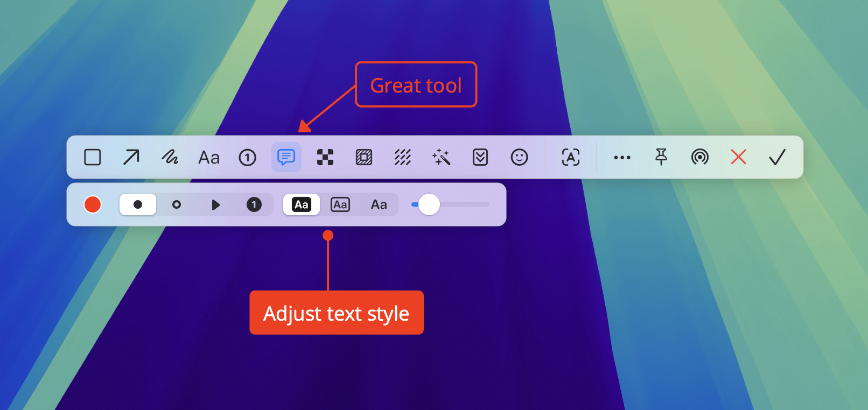Screen dimensions: 868x410
Task: Select filled background Aa text style
Action: coord(302,204)
